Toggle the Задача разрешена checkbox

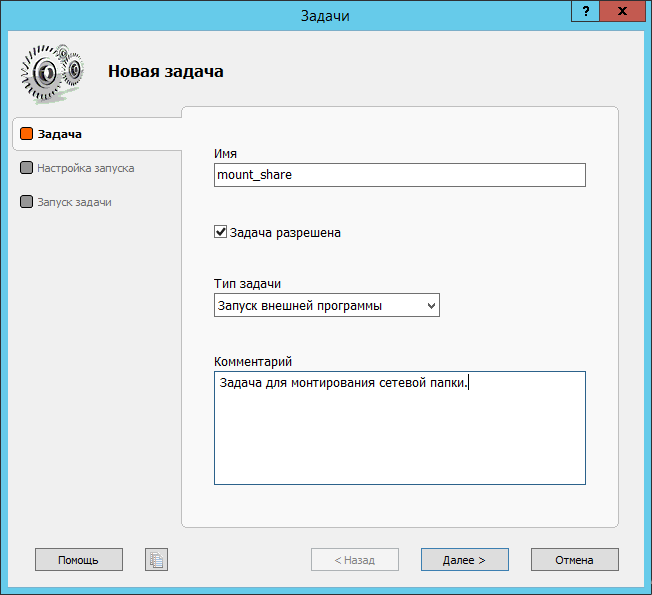click(x=220, y=232)
